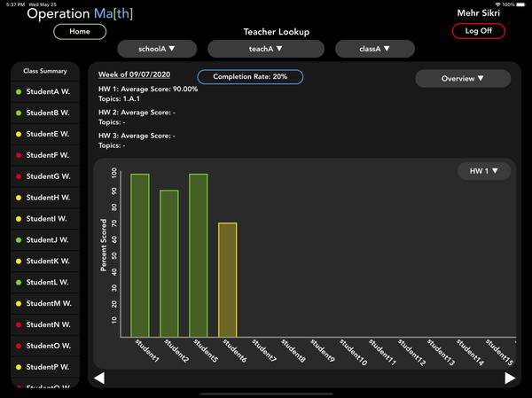Click the left arrow below the chart
Screen dimensions: 532x398
(99, 378)
